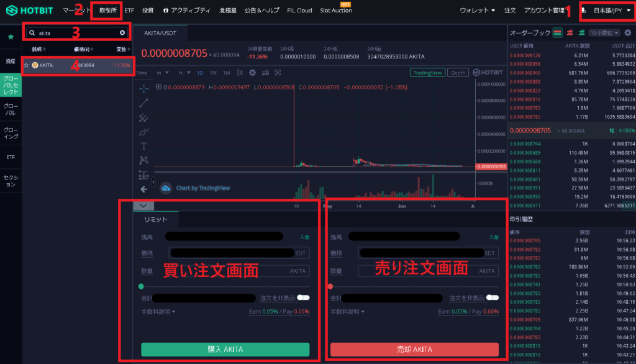This screenshot has height=364, width=636.
Task: Toggle 注文を非表示 in sell panel
Action: click(x=493, y=298)
